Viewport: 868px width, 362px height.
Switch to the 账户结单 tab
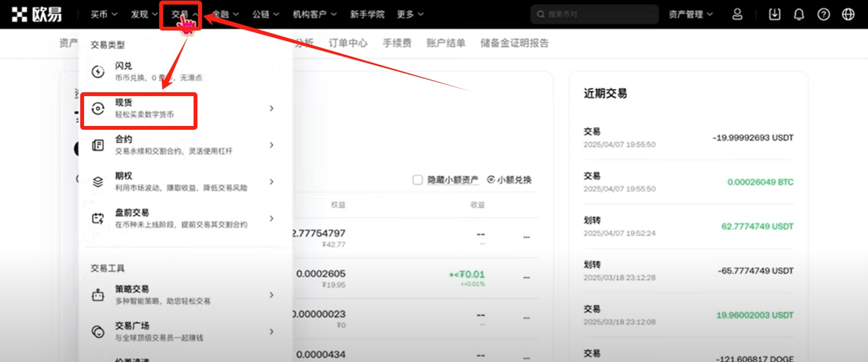446,43
